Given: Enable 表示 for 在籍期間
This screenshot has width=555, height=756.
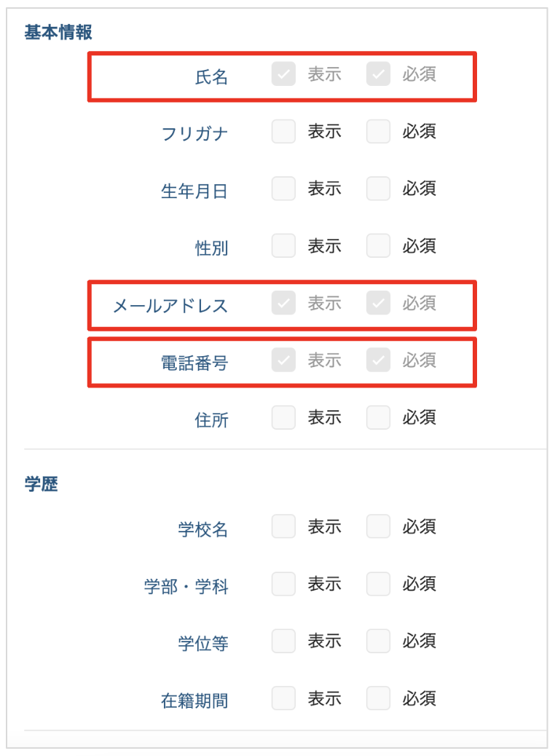Looking at the screenshot, I should tap(283, 698).
